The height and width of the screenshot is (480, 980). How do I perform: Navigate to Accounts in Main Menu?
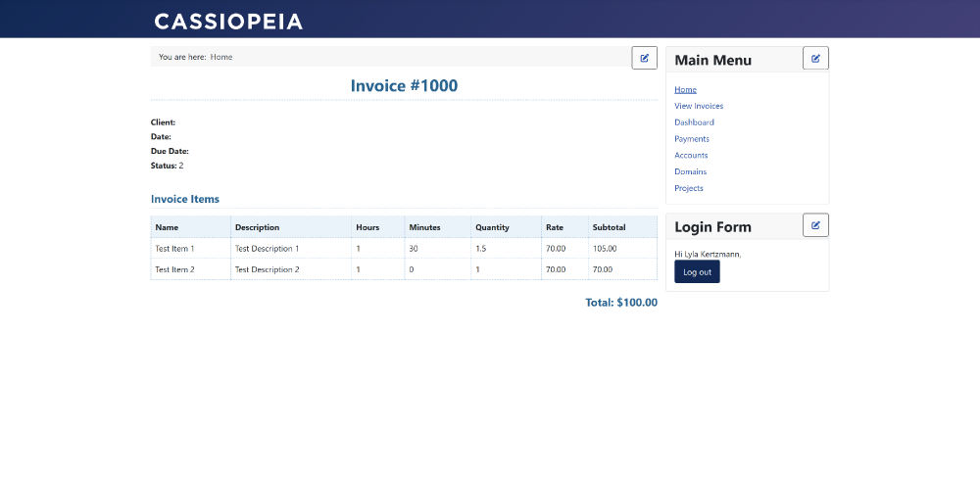click(691, 155)
